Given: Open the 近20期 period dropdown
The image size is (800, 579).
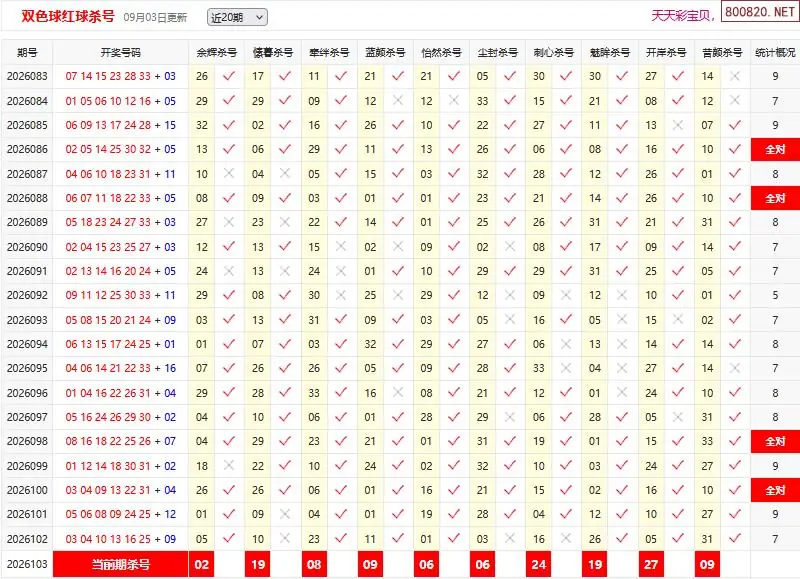Looking at the screenshot, I should pyautogui.click(x=237, y=17).
